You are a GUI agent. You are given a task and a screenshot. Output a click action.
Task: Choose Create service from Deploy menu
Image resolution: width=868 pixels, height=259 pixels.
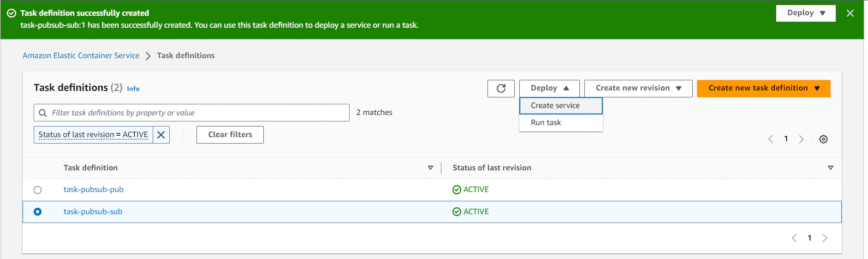click(x=561, y=106)
